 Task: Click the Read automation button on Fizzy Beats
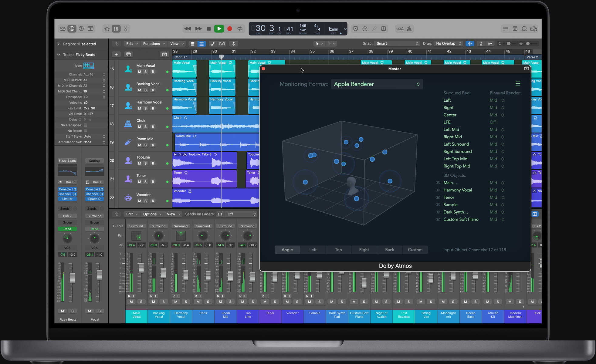pos(67,229)
